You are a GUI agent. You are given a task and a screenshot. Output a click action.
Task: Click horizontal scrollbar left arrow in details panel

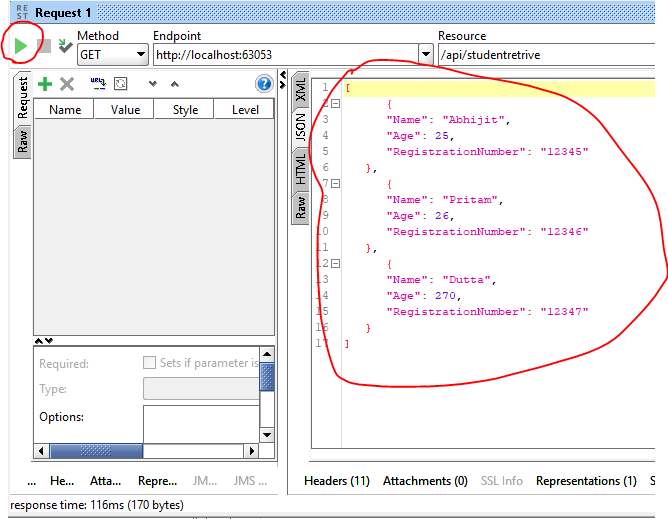[x=41, y=451]
